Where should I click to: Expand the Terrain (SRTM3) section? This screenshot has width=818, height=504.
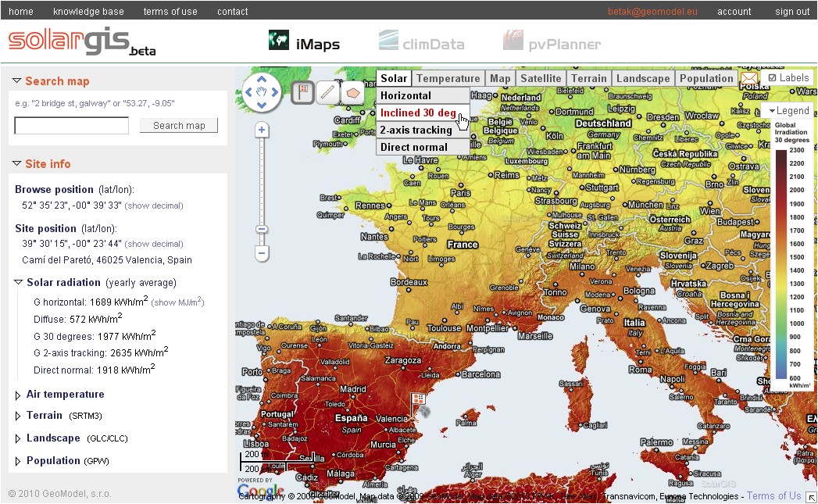tap(18, 416)
